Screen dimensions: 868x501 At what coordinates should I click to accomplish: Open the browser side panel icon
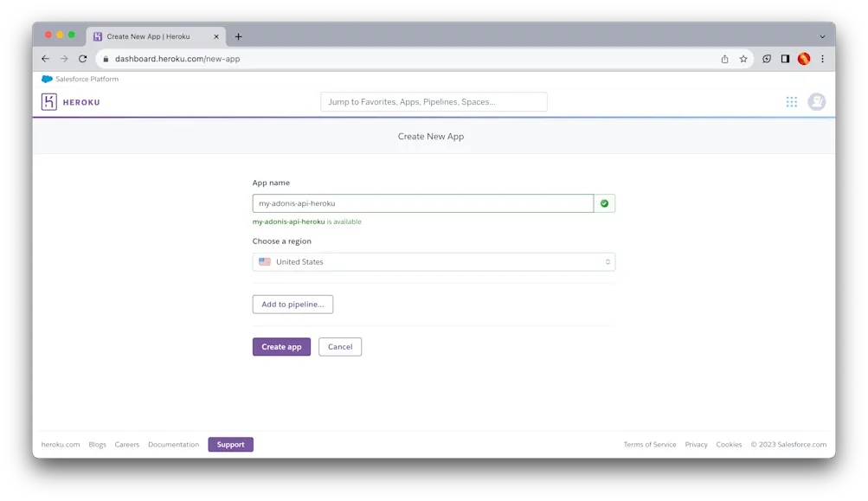pos(784,59)
